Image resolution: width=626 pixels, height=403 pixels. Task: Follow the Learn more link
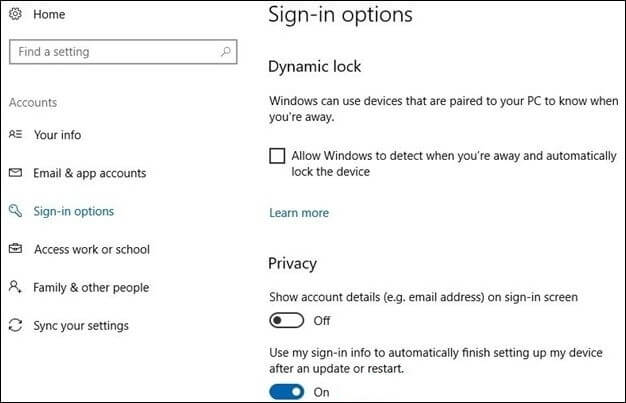299,213
